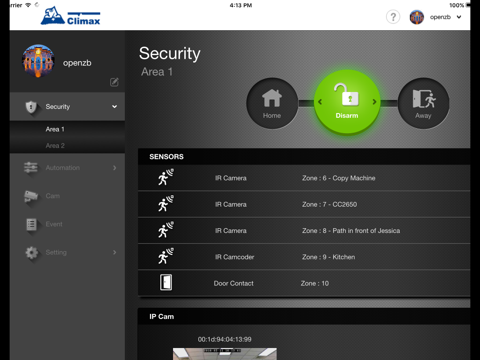Select Area 1 in the sidebar
Viewport: 480px width, 360px height.
point(55,129)
